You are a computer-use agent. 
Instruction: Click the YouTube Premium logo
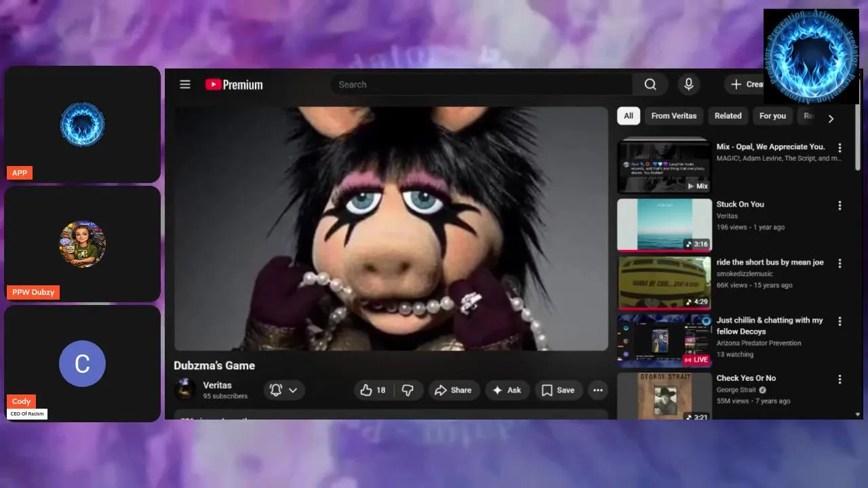pos(234,85)
